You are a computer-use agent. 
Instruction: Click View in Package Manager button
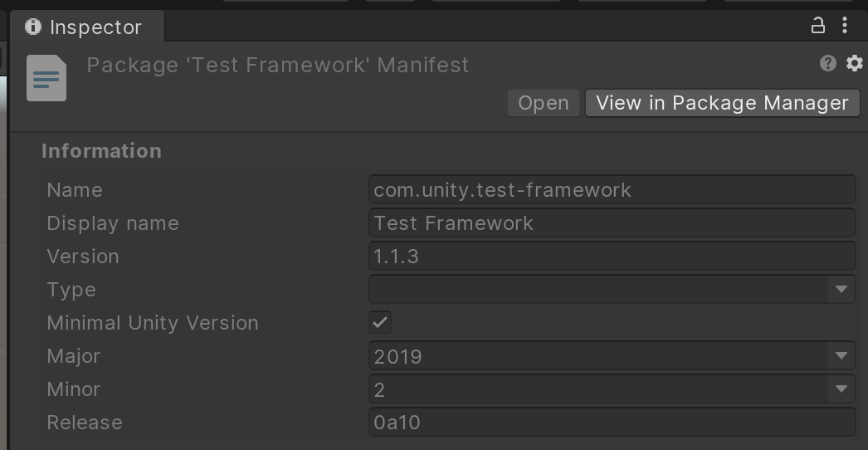coord(722,103)
